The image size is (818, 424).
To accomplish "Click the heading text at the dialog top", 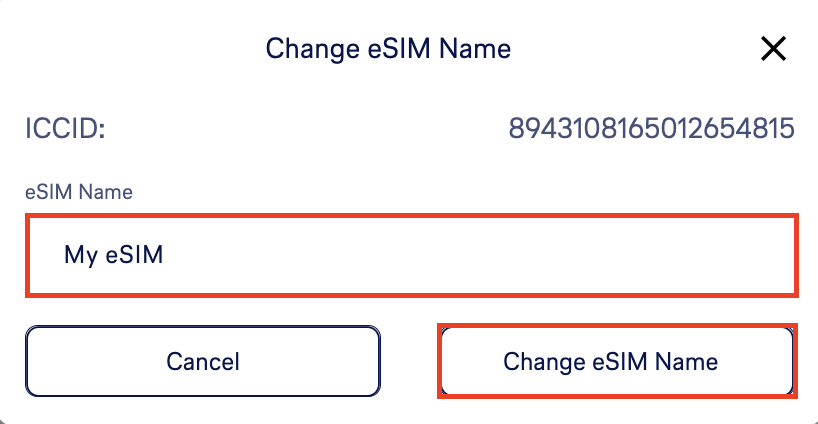I will tap(388, 48).
